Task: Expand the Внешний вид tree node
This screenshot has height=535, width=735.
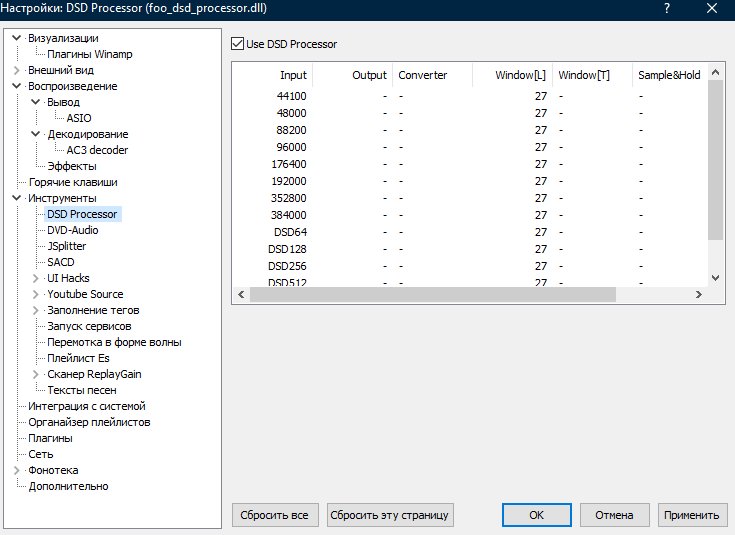Action: [17, 70]
